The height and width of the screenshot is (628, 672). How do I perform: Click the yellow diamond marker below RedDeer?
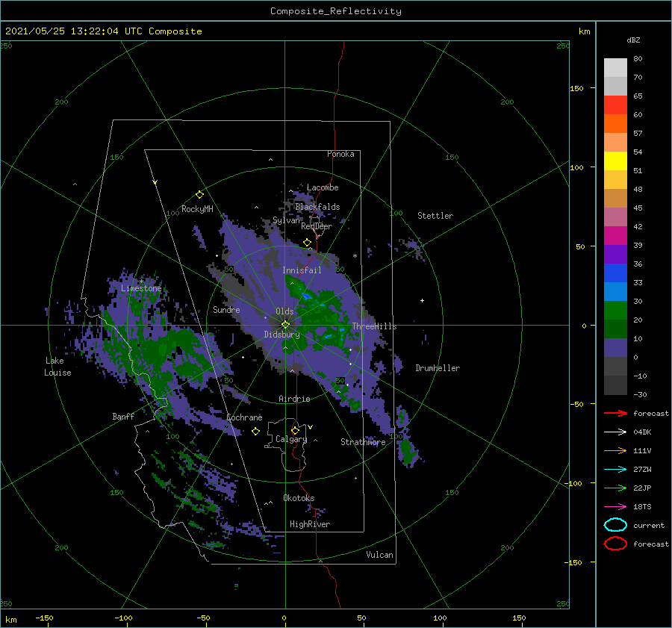(x=307, y=243)
